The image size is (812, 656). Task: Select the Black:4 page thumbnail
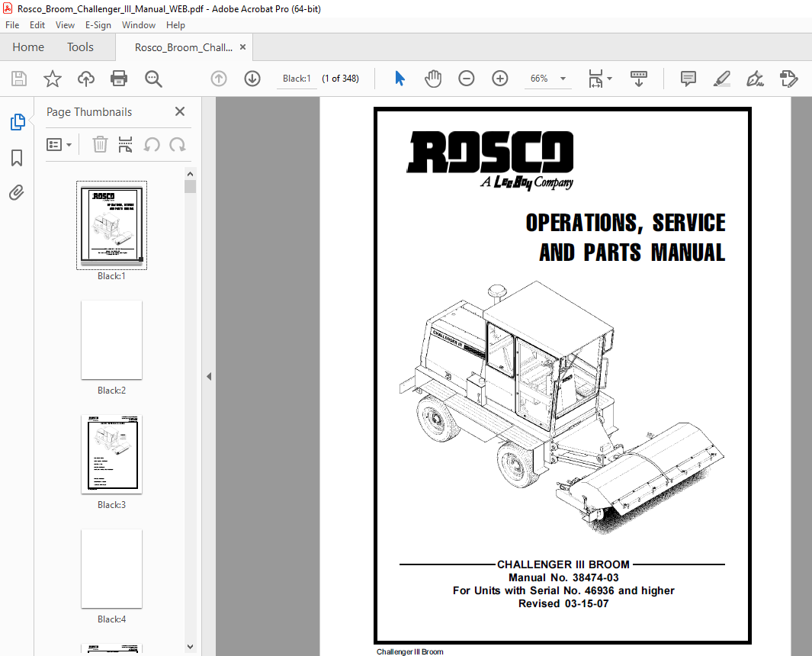111,569
